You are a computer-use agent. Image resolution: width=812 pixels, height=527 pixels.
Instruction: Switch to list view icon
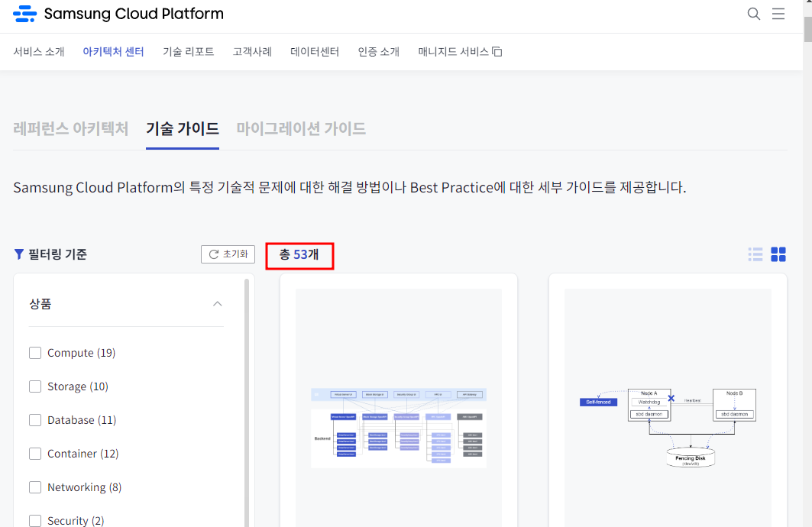click(x=755, y=254)
